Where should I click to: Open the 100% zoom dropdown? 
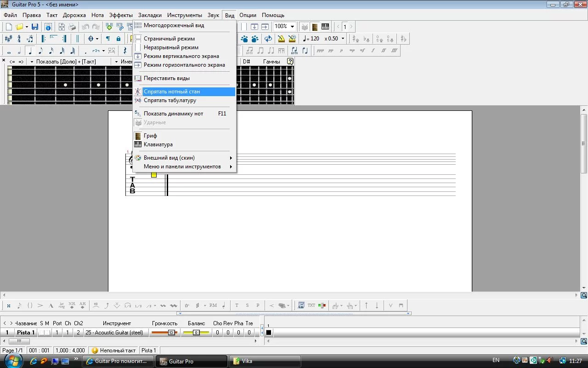(x=292, y=27)
